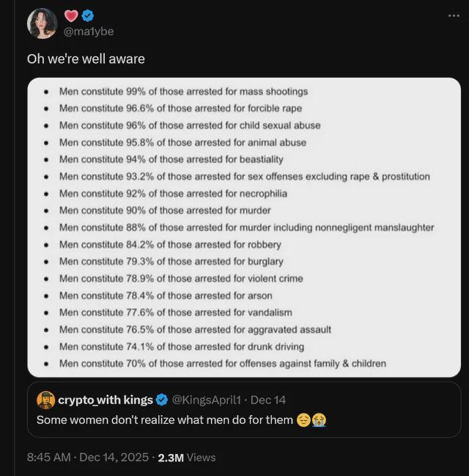Click the 2.3M Views count
This screenshot has height=476, width=469.
coord(187,457)
